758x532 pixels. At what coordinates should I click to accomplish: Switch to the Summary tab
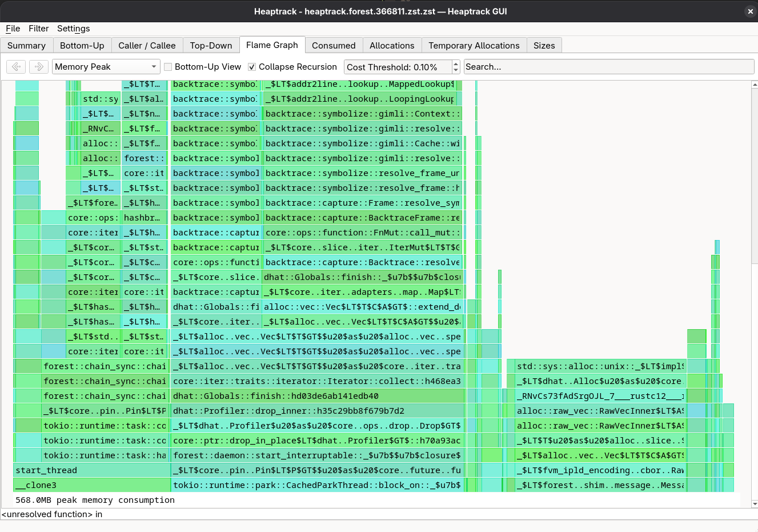click(x=26, y=46)
